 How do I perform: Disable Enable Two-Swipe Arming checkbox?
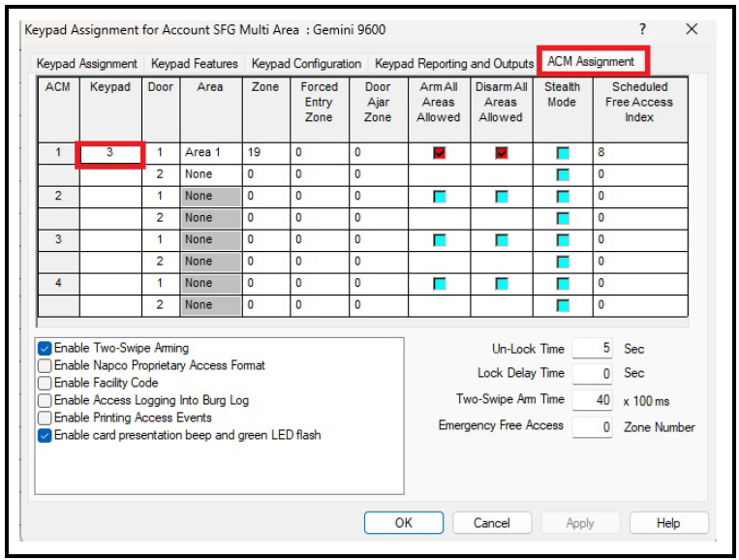pyautogui.click(x=45, y=349)
